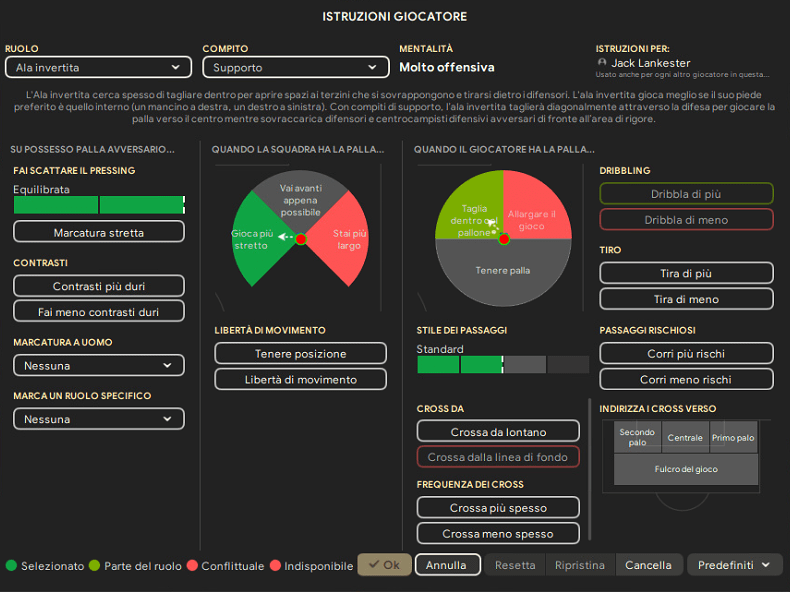Open the Ruolo 'Ala invertita' dropdown
Screen dimensions: 790x592
point(98,67)
